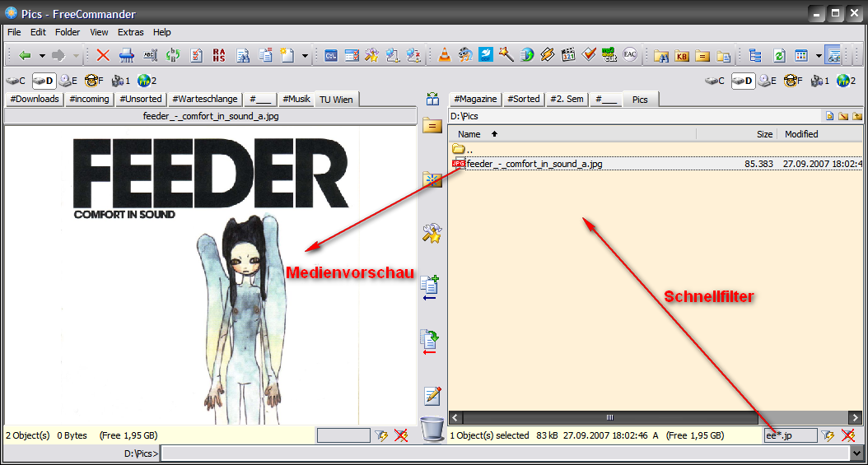Open the File menu

14,32
